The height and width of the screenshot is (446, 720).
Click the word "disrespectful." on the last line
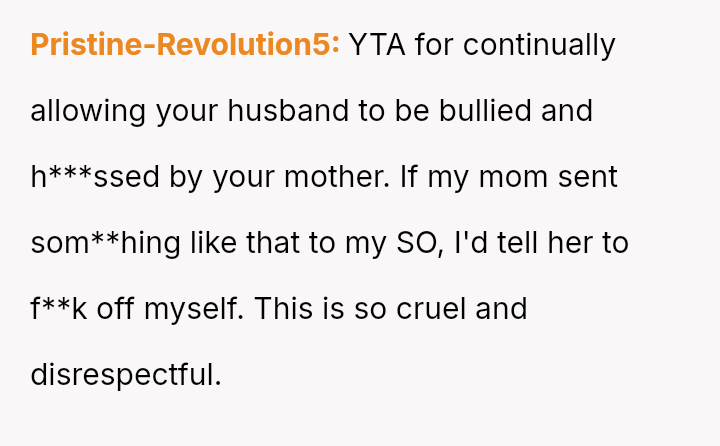click(x=126, y=375)
